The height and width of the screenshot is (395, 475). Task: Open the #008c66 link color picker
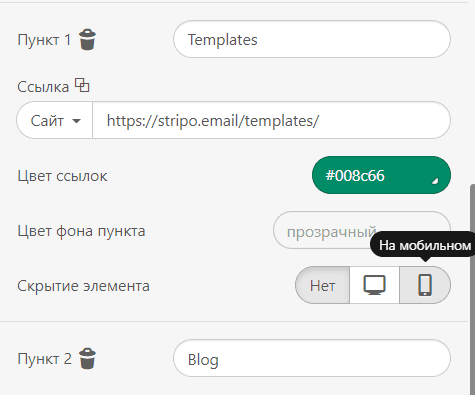click(381, 175)
